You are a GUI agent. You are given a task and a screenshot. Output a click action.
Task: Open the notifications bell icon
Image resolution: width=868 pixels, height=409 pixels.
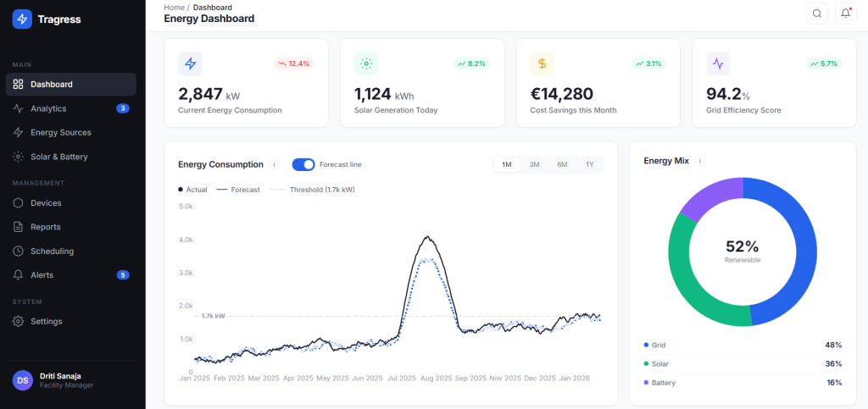click(845, 14)
